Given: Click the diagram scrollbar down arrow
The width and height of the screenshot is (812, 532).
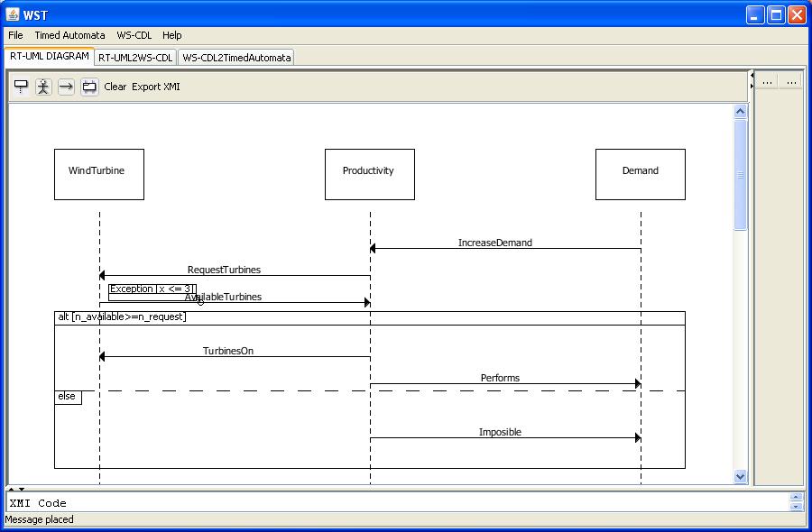Looking at the screenshot, I should (741, 477).
